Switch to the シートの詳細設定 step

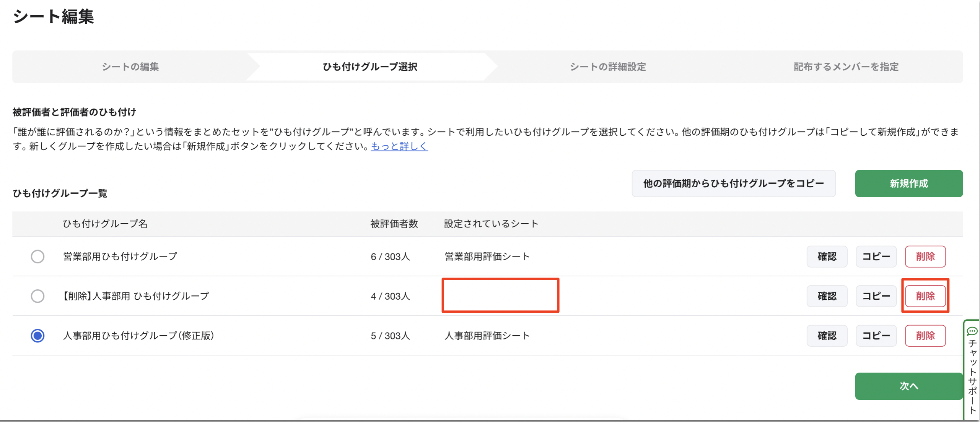pyautogui.click(x=607, y=67)
